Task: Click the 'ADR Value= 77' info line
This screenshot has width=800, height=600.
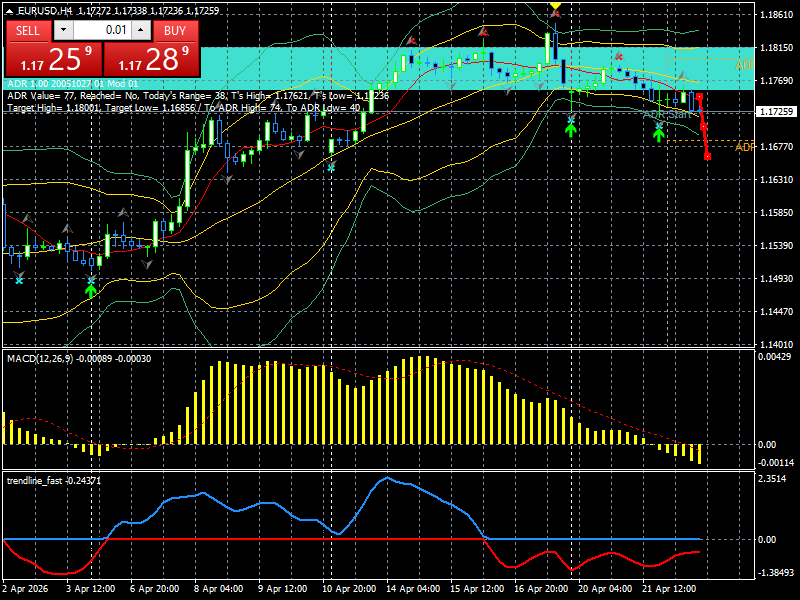Action: click(x=198, y=96)
